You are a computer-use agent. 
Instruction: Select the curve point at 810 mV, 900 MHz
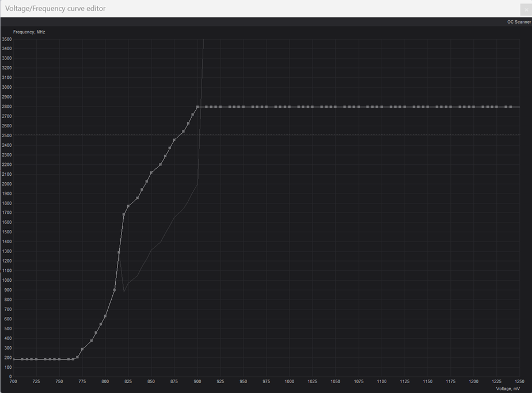(x=115, y=290)
